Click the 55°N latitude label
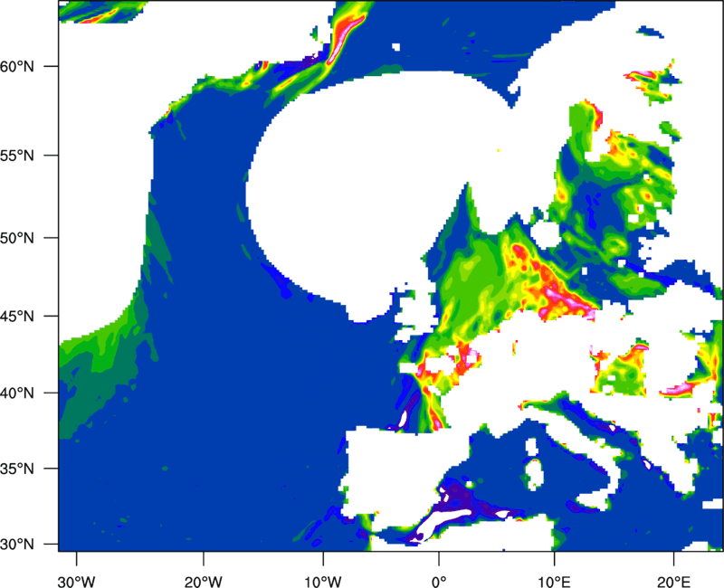Viewport: 724px width, 588px height. coord(17,156)
